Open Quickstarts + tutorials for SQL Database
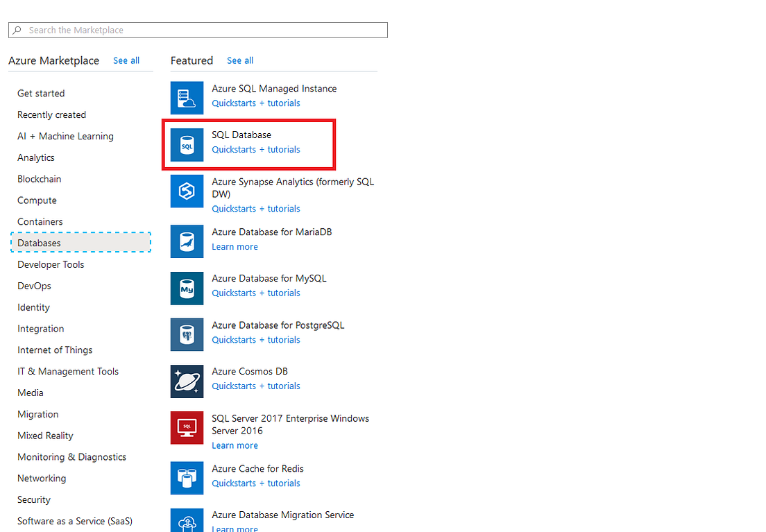Viewport: 766px width, 532px height. pyautogui.click(x=255, y=149)
